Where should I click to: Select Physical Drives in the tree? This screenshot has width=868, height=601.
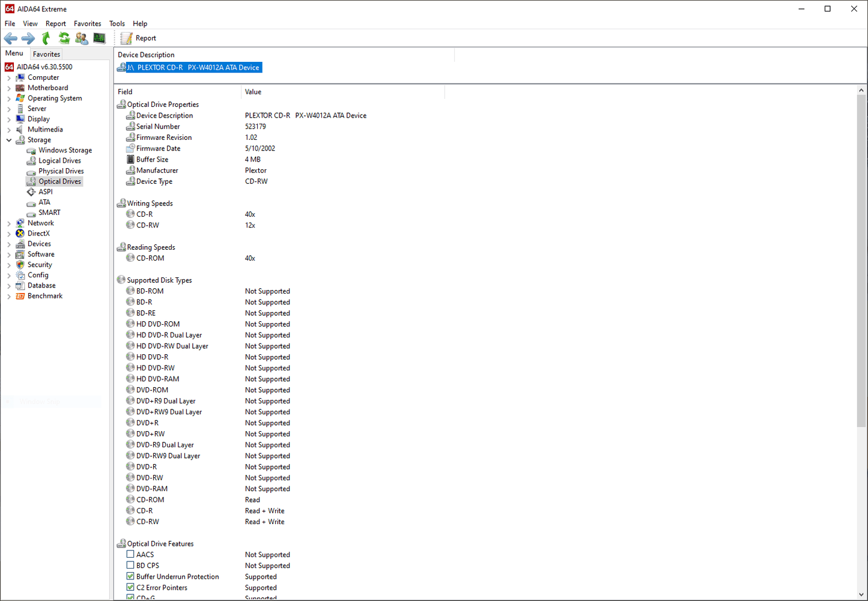[61, 171]
